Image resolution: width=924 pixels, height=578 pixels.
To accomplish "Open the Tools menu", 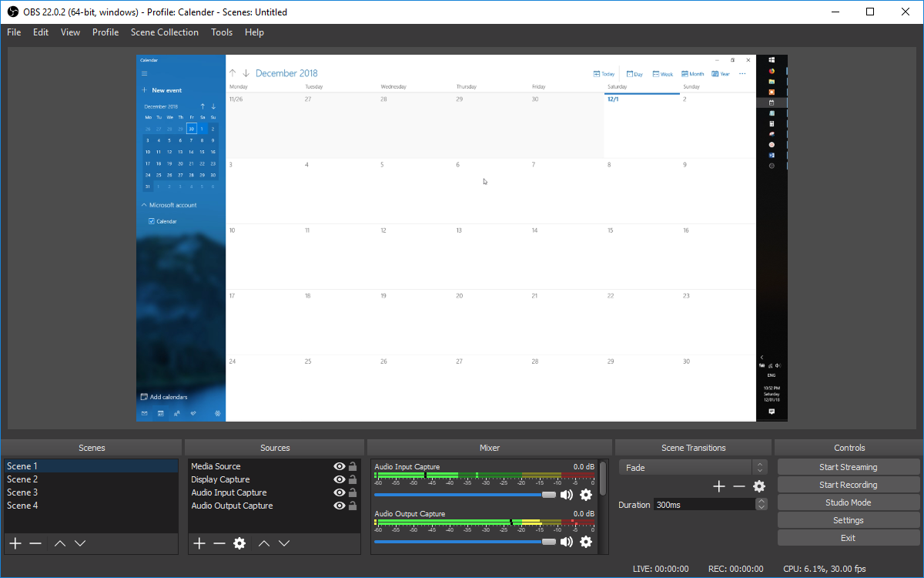I will pos(222,32).
